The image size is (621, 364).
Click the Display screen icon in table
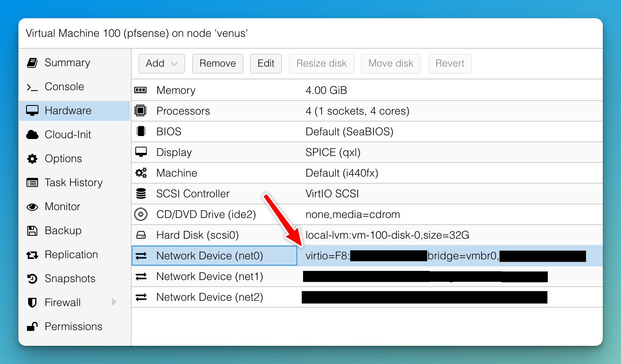[141, 152]
